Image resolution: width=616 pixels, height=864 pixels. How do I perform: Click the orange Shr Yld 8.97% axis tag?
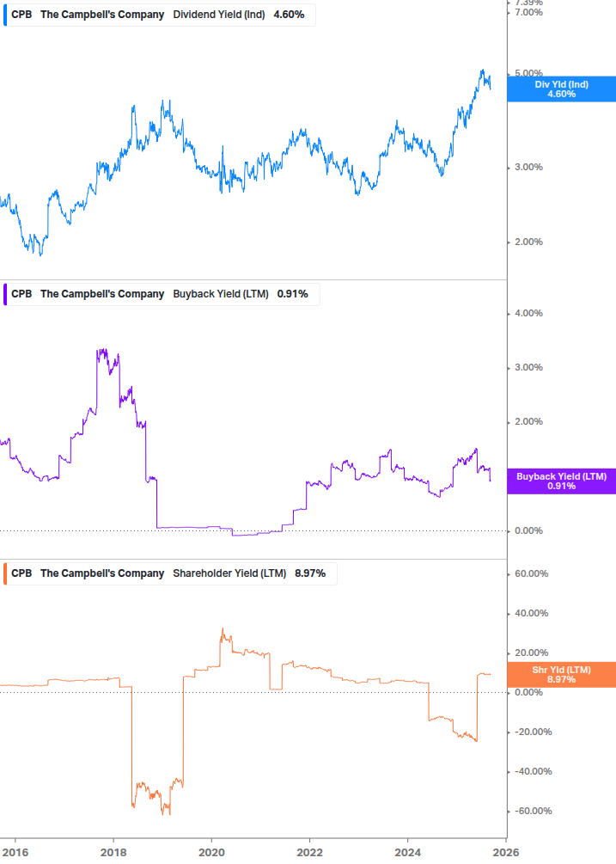[561, 675]
